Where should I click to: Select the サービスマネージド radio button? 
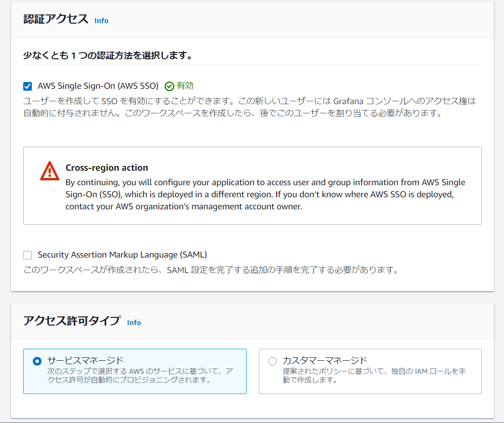[x=37, y=361]
